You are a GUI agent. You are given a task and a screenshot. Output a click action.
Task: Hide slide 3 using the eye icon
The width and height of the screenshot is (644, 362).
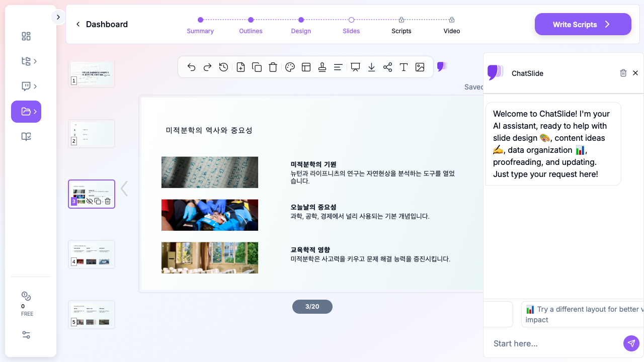click(x=90, y=201)
